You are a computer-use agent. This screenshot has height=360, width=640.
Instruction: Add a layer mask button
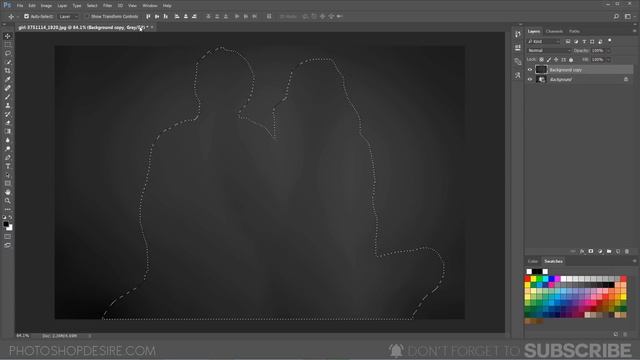point(591,251)
